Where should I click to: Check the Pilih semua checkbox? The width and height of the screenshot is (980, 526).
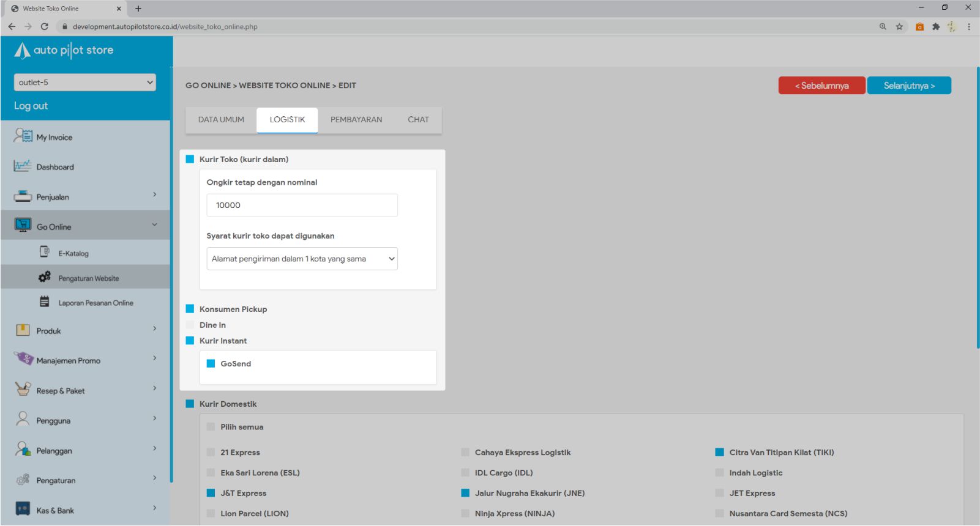pyautogui.click(x=211, y=427)
